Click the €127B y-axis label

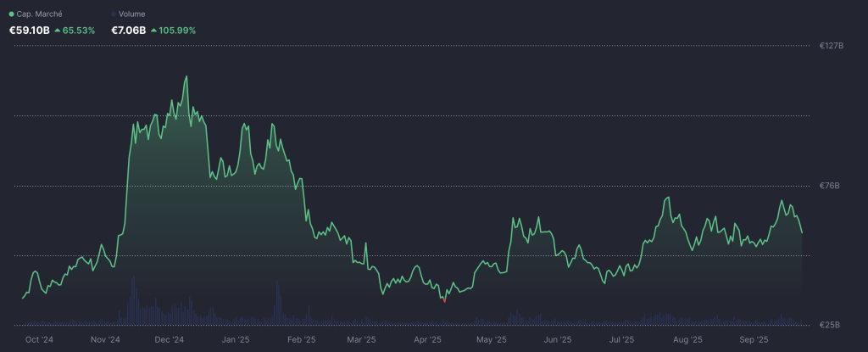(831, 46)
